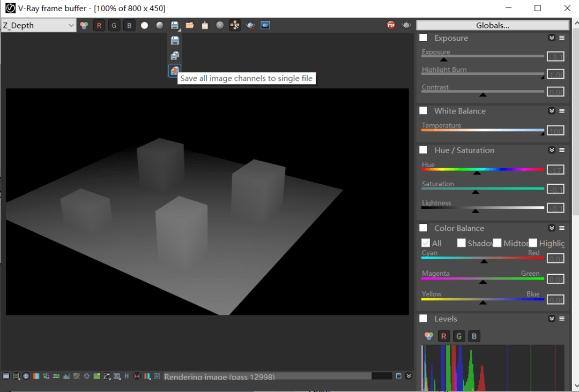Click the Hue slider track
Image resolution: width=579 pixels, height=392 pixels.
pyautogui.click(x=482, y=169)
